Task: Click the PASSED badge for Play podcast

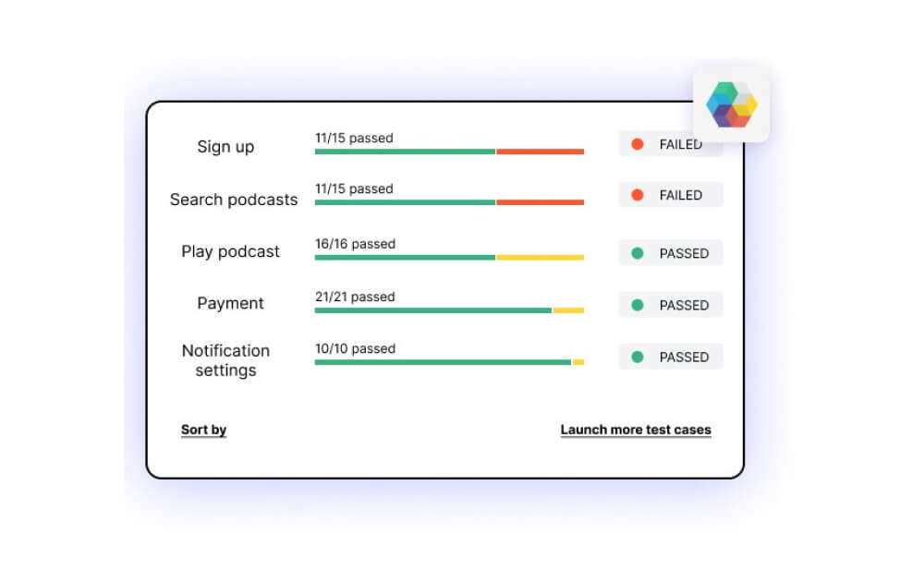Action: coord(671,253)
